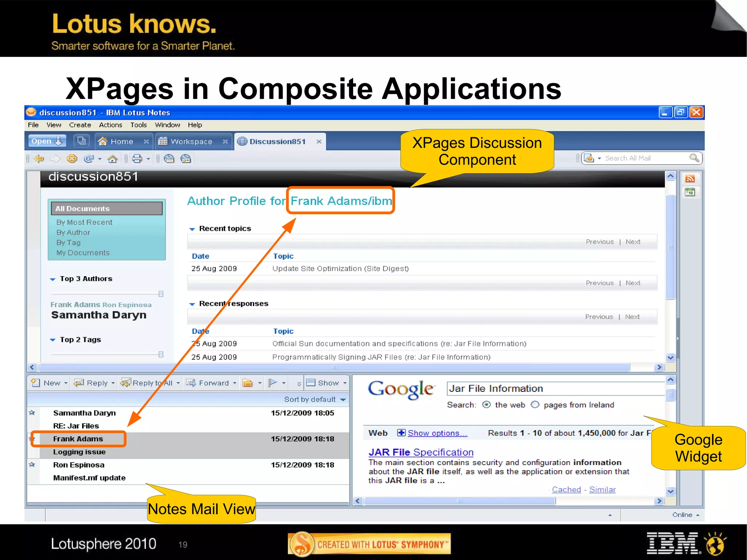Viewport: 747px width, 560px height.
Task: Open the Reply to All dropdown arrow
Action: pyautogui.click(x=178, y=383)
